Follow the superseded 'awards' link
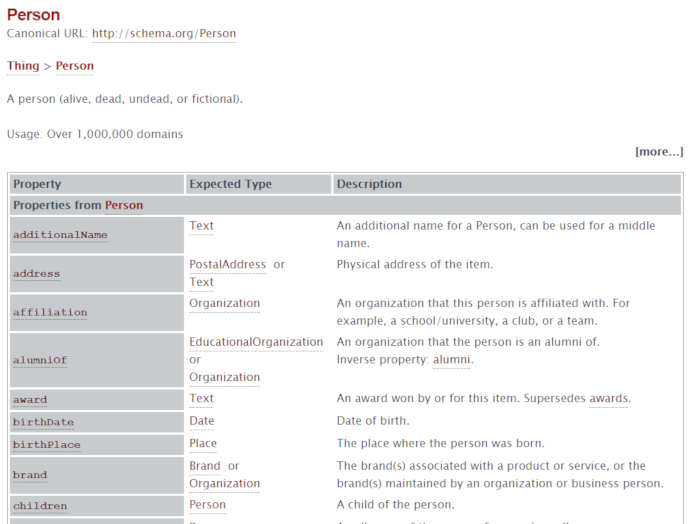The image size is (700, 524). click(608, 399)
